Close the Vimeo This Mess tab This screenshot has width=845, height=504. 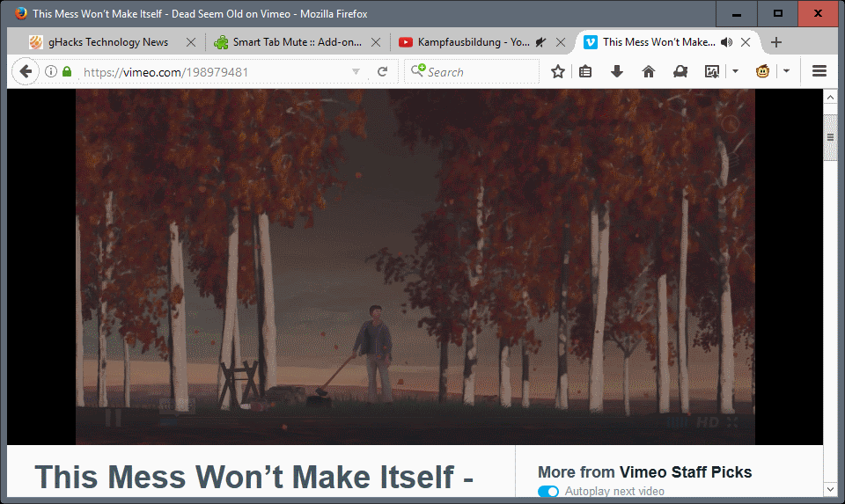(746, 42)
